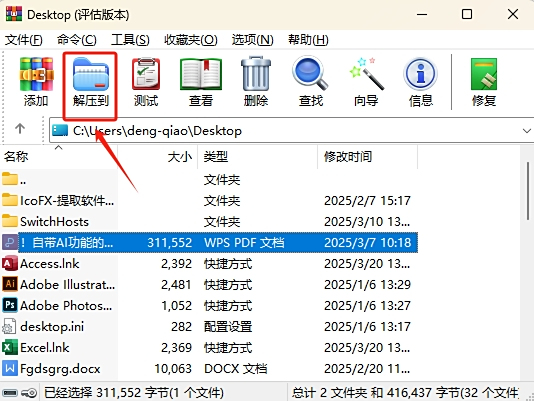This screenshot has height=401, width=534.
Task: Click the date 2025/2/7 15:17
Action: pos(367,200)
